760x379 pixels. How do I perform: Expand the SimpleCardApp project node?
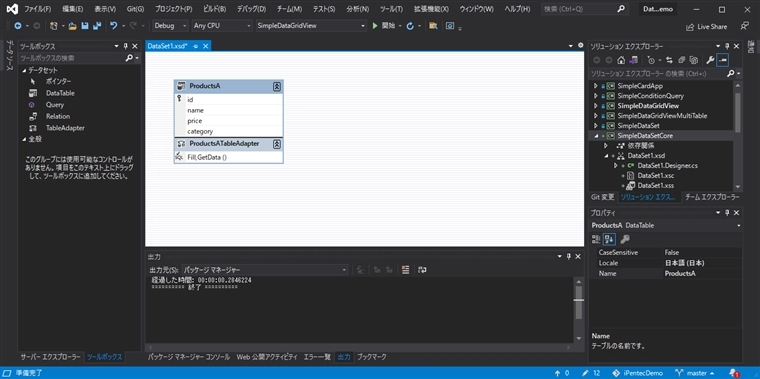[x=596, y=86]
